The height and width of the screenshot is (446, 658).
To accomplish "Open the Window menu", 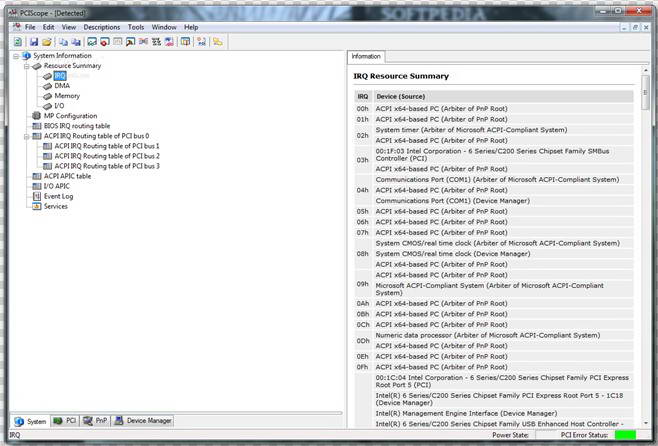I will pos(164,27).
